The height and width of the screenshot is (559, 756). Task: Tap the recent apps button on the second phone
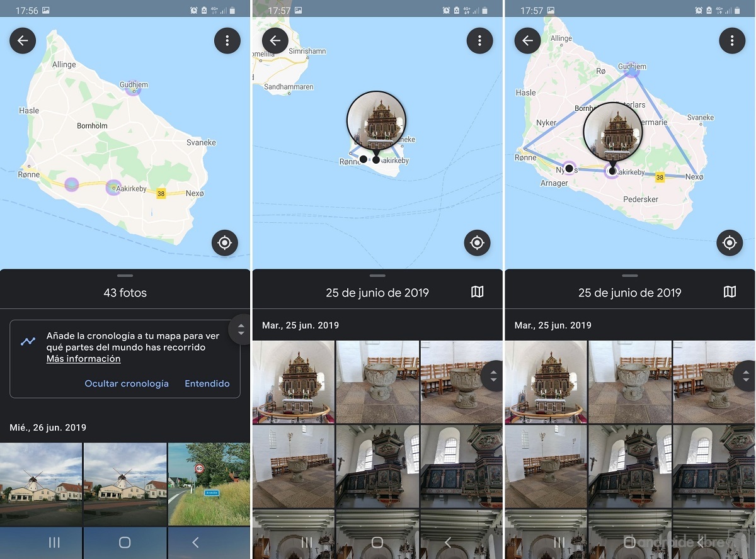[306, 542]
